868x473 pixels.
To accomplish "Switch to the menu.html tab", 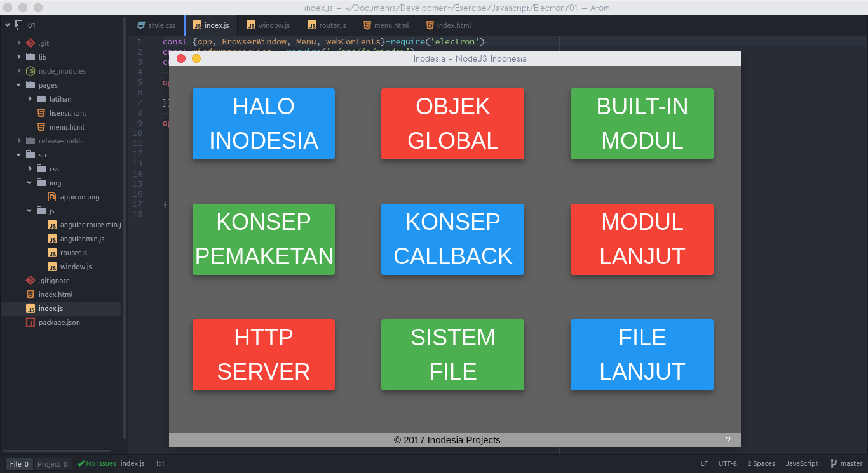I will (386, 25).
